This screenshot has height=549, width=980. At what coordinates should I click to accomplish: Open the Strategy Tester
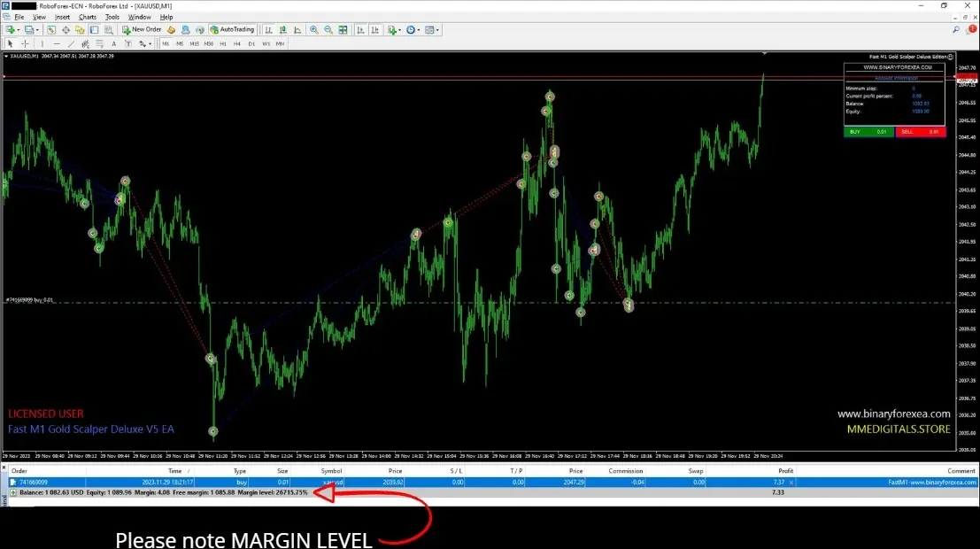pos(109,29)
